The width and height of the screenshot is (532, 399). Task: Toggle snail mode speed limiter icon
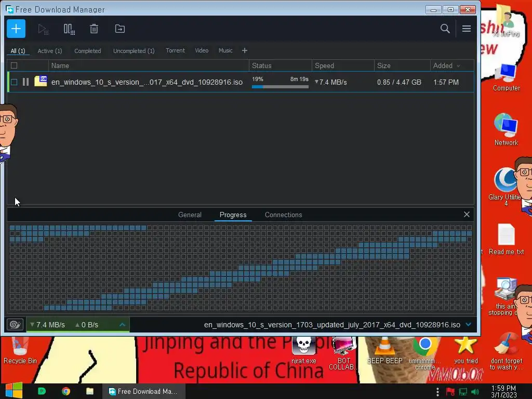click(15, 325)
